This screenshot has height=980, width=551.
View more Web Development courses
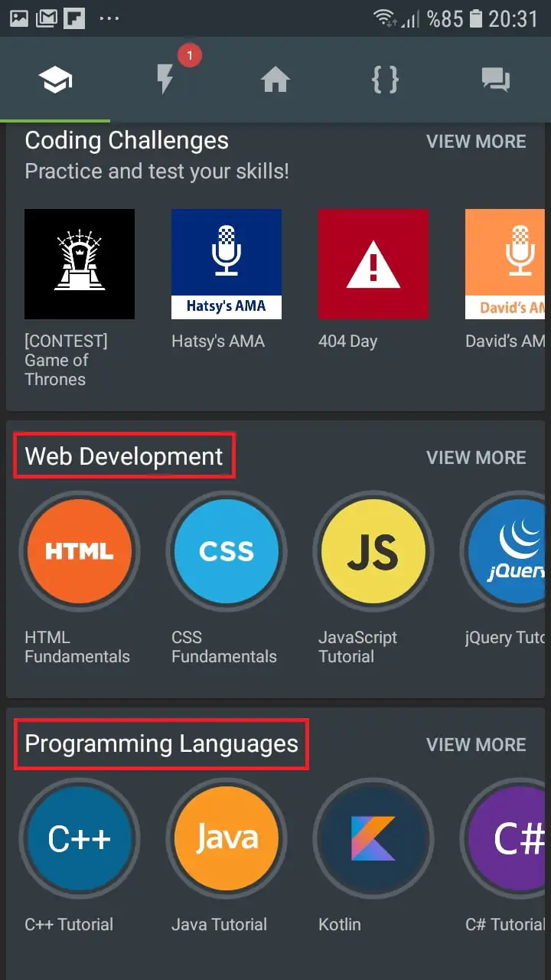pyautogui.click(x=476, y=458)
